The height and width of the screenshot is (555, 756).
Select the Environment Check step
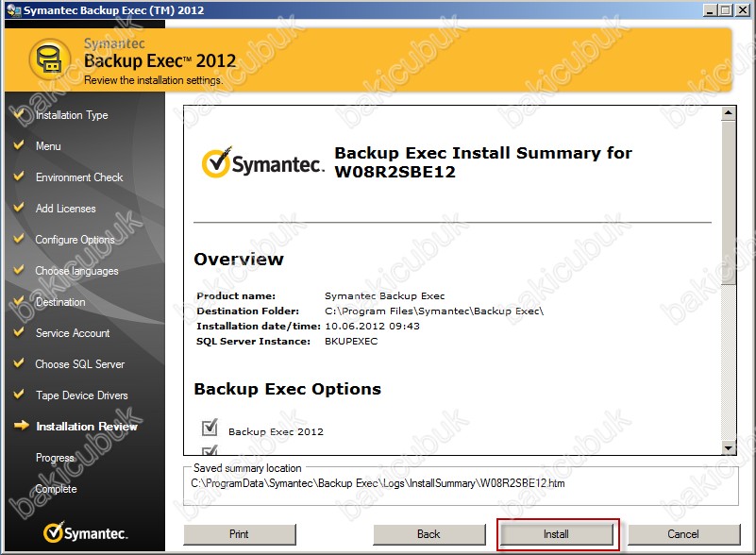coord(79,177)
